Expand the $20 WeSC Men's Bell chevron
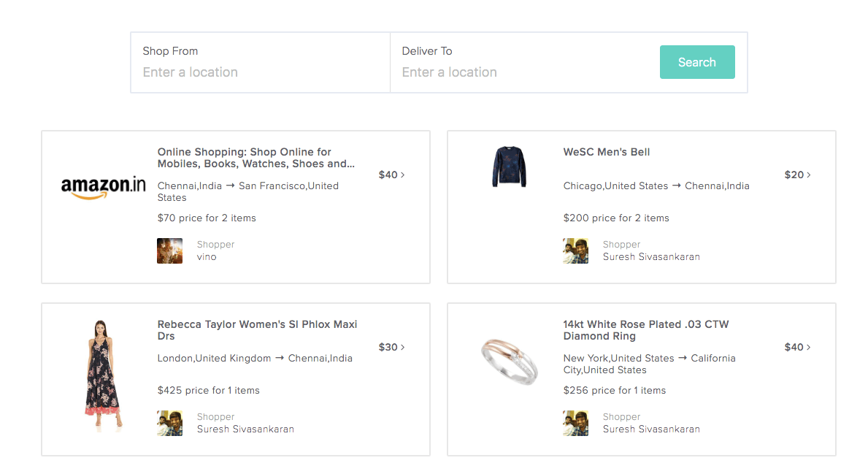 click(x=809, y=175)
